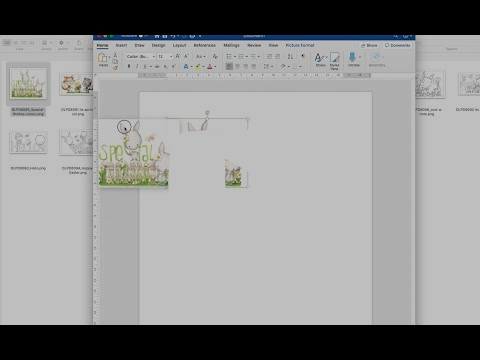Click the Paste clipboard icon

pos(102,58)
